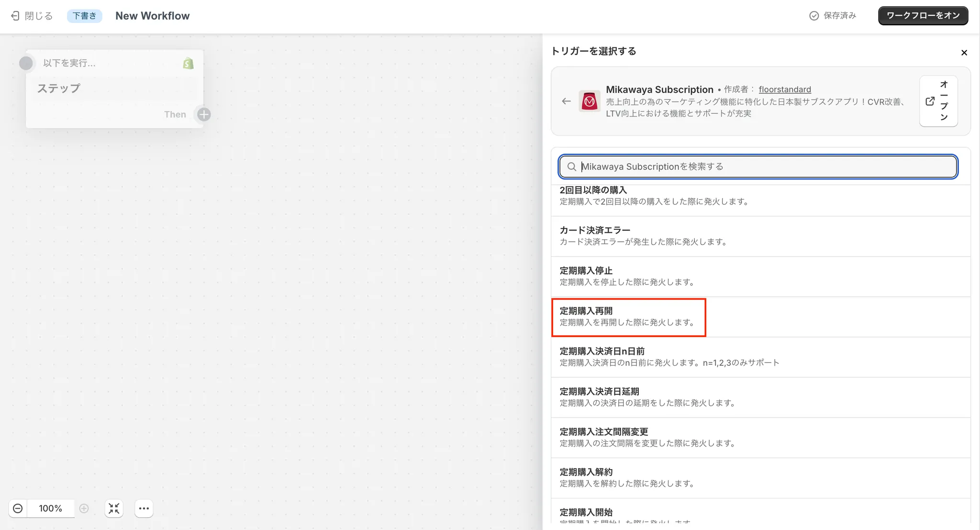Click the plus icon next to Then
The image size is (980, 530).
click(x=204, y=114)
